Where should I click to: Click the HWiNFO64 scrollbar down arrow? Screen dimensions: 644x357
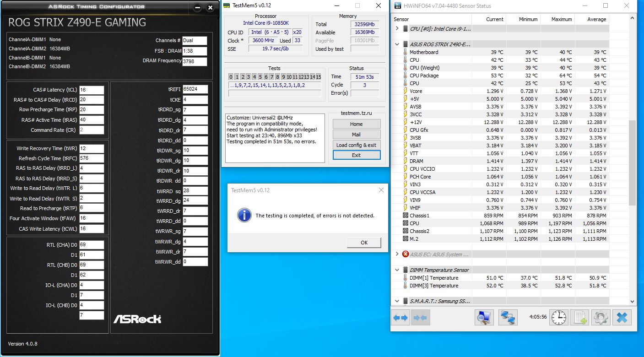pos(633,301)
